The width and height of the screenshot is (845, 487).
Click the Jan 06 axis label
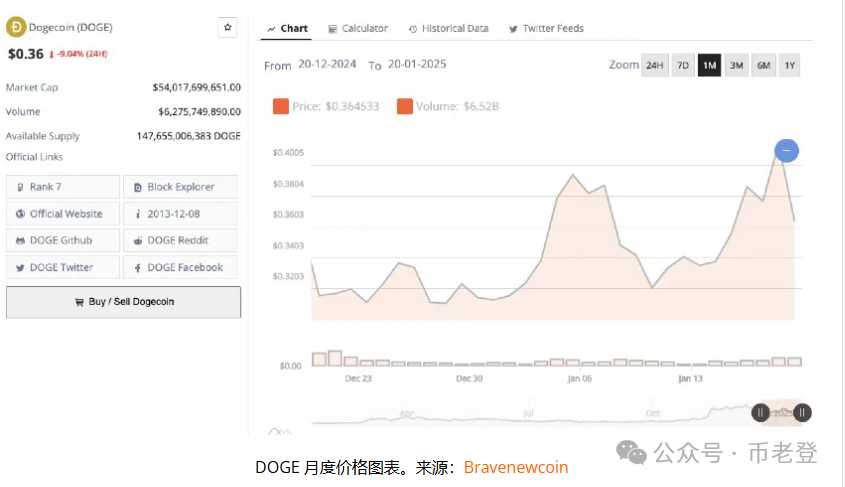click(x=579, y=379)
